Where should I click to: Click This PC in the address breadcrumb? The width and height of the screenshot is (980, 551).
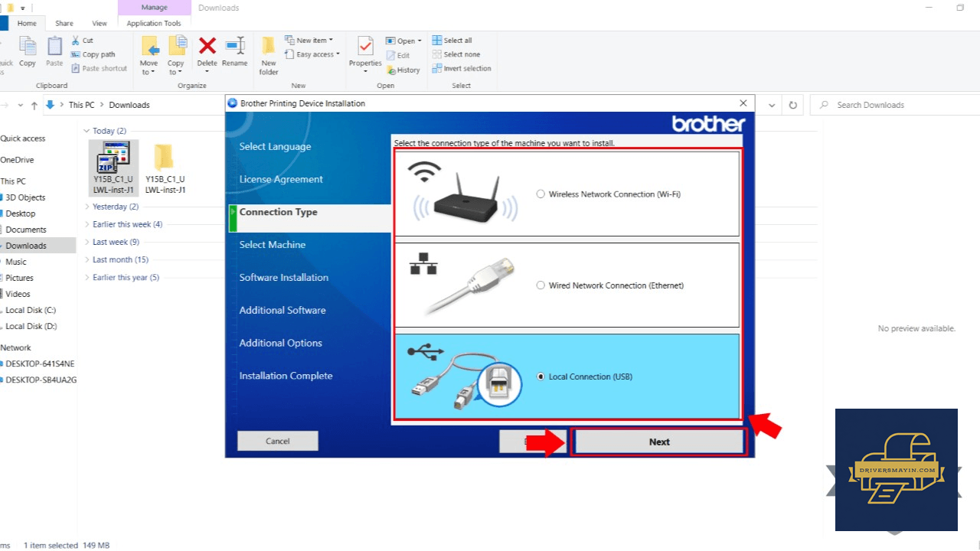tap(81, 105)
